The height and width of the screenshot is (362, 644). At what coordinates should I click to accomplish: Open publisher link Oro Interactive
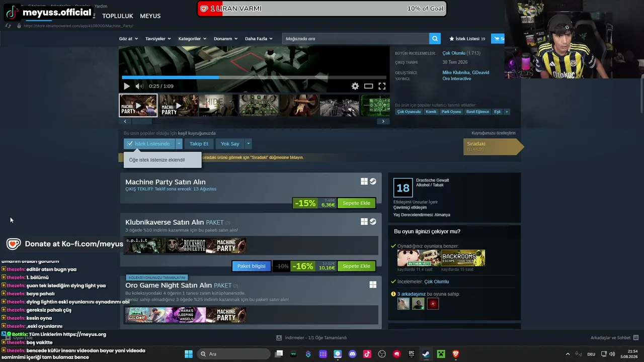tap(457, 78)
